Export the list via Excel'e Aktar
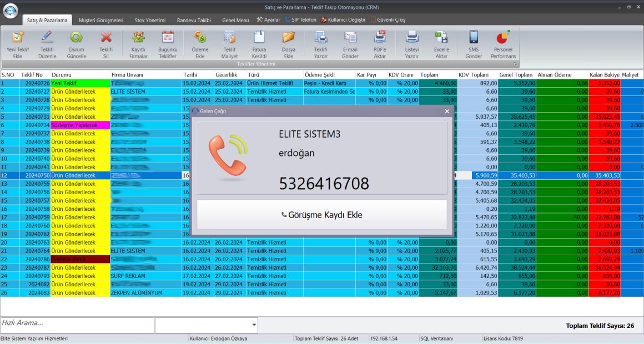644x344 pixels. point(441,44)
